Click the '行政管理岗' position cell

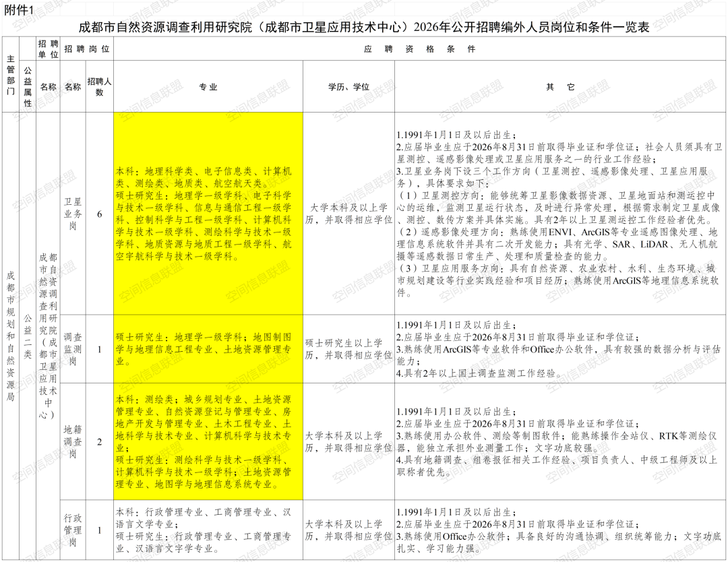[x=73, y=530]
